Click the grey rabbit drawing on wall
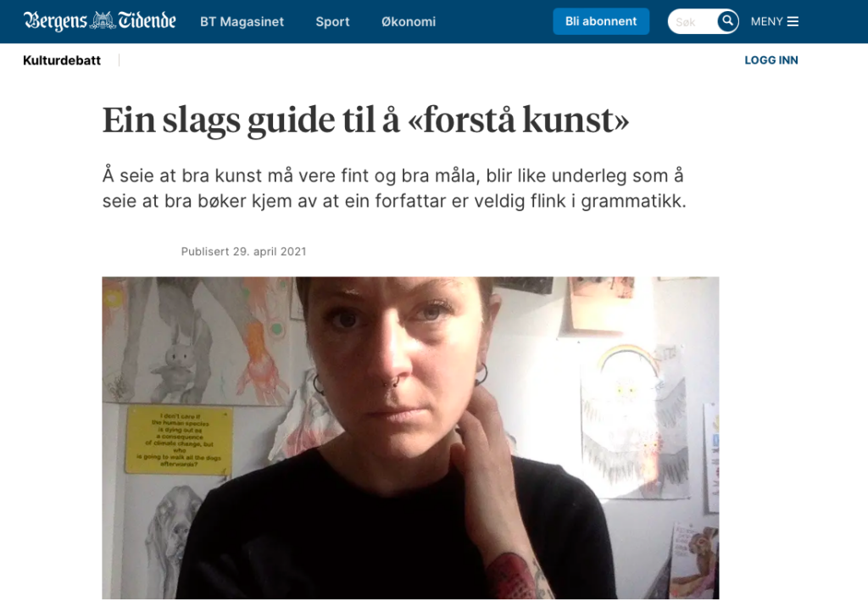The image size is (868, 612). (178, 365)
